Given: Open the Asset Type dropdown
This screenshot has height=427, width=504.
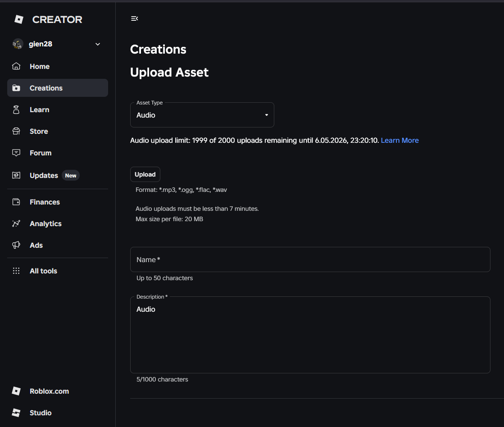Looking at the screenshot, I should point(202,115).
